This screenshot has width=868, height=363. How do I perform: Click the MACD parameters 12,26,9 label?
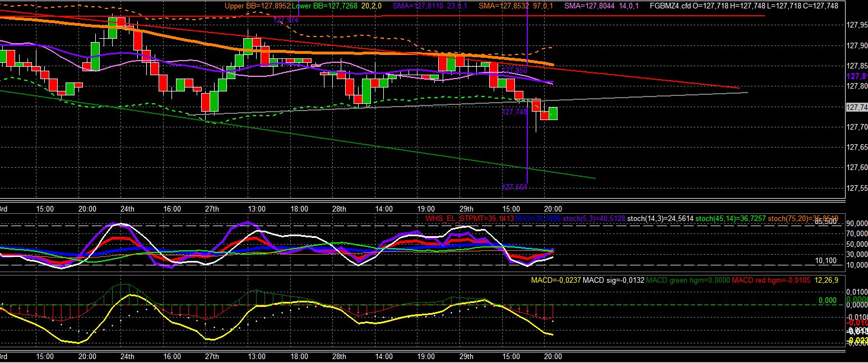click(x=827, y=279)
